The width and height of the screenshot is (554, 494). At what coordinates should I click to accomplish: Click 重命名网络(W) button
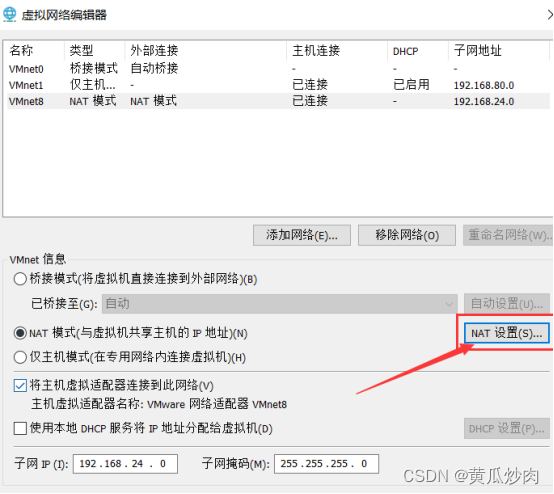tap(508, 235)
